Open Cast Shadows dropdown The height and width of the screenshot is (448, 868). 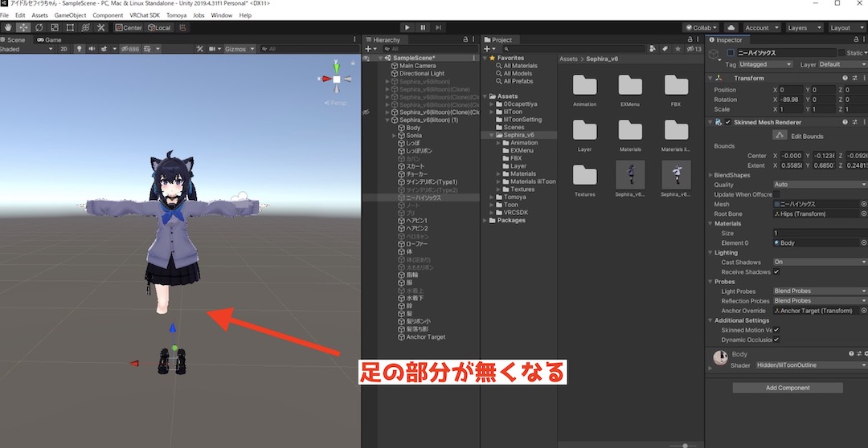coord(821,263)
